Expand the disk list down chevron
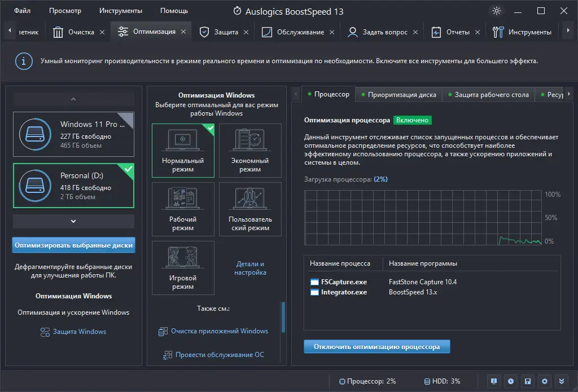Image resolution: width=578 pixels, height=392 pixels. tap(73, 221)
